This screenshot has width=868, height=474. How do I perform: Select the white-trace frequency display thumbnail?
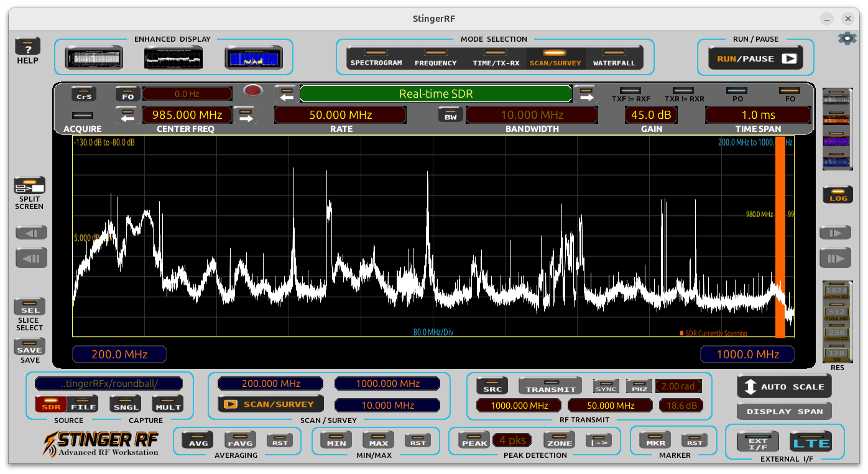pyautogui.click(x=173, y=58)
